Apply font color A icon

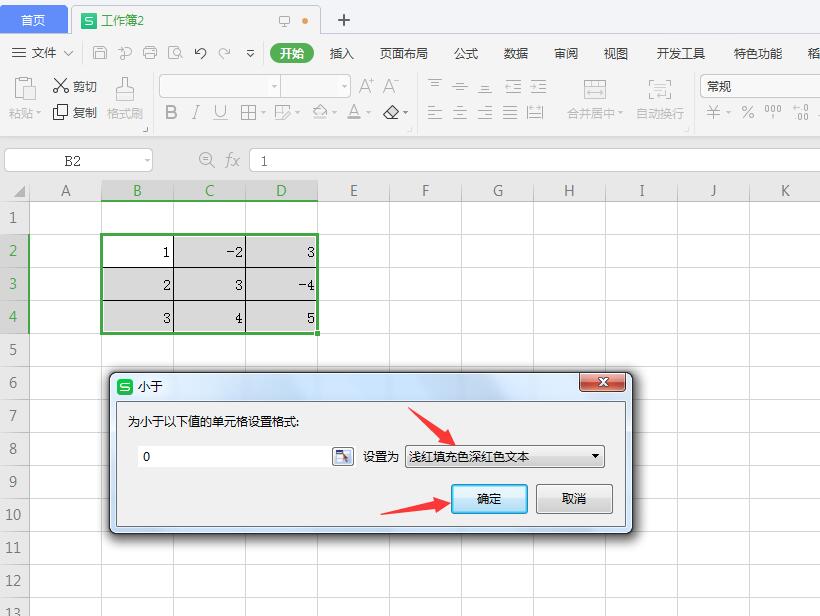click(354, 112)
